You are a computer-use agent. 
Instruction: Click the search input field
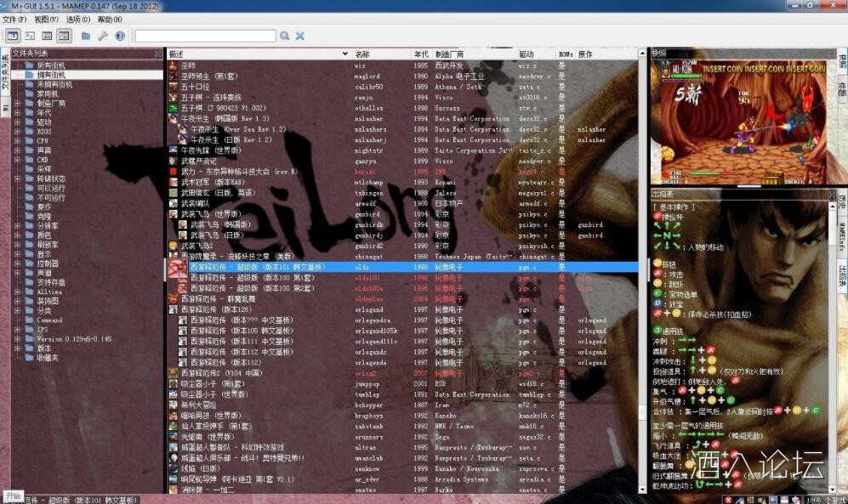205,36
